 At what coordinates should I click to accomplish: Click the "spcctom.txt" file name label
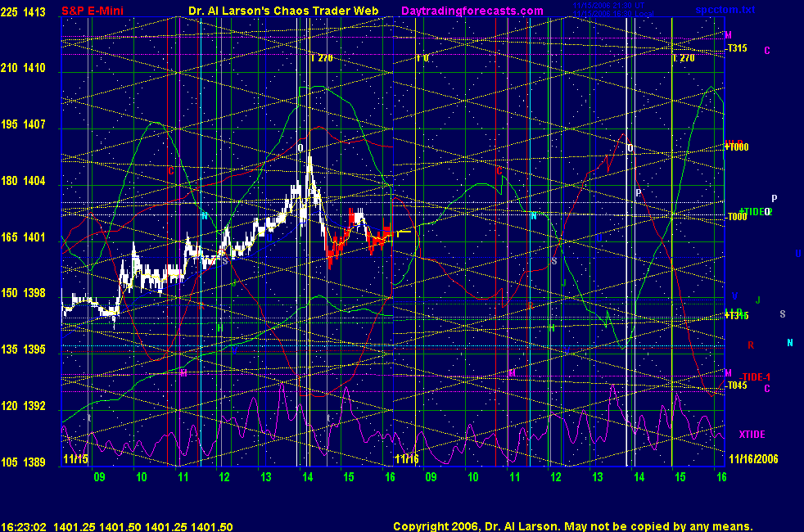tap(725, 10)
